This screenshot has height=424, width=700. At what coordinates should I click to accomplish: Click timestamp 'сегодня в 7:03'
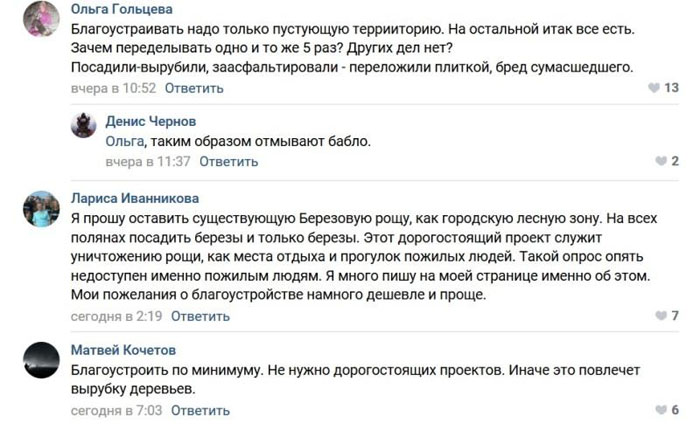pyautogui.click(x=117, y=410)
